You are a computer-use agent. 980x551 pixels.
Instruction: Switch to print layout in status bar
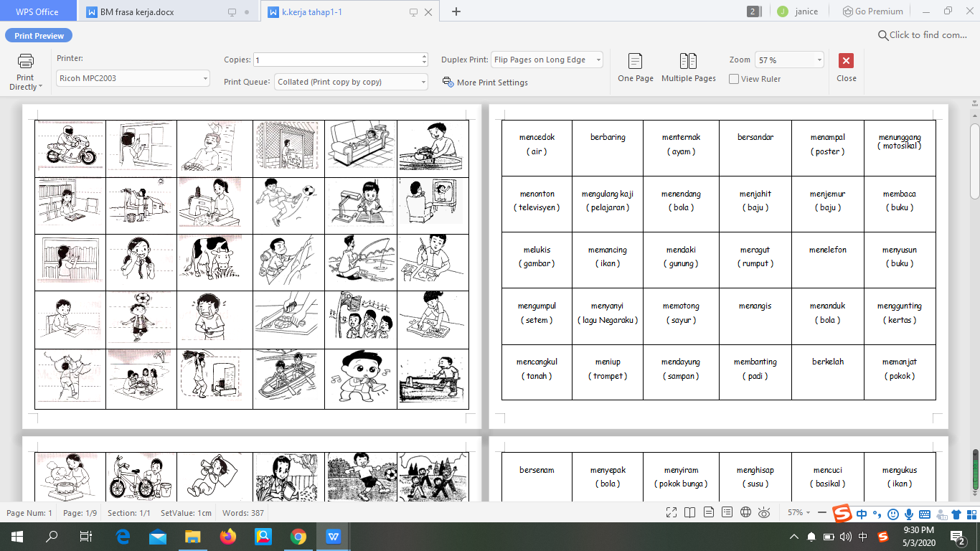[709, 512]
